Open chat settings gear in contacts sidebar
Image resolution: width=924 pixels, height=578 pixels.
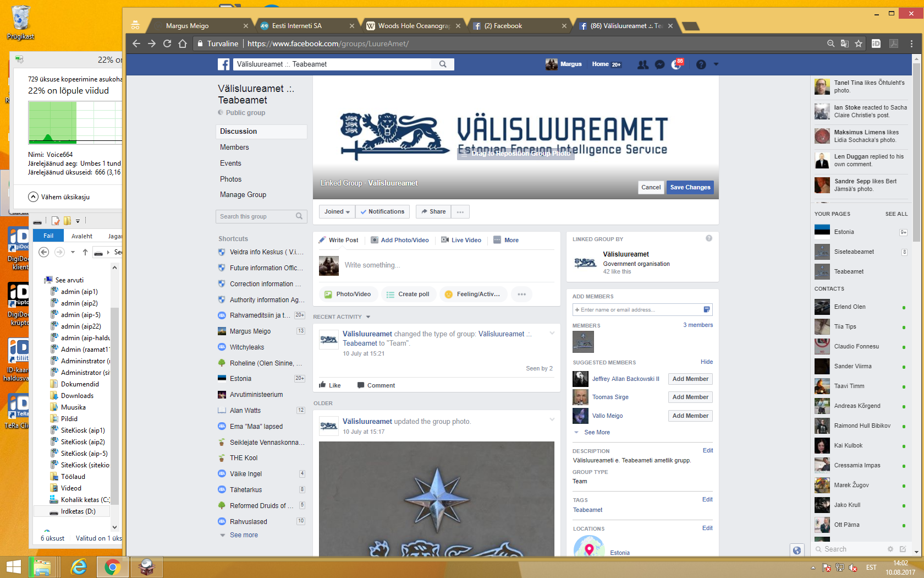[x=890, y=549]
